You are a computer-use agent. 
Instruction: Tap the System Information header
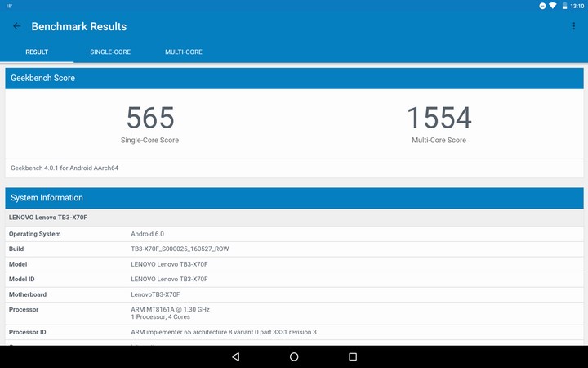[x=294, y=198]
